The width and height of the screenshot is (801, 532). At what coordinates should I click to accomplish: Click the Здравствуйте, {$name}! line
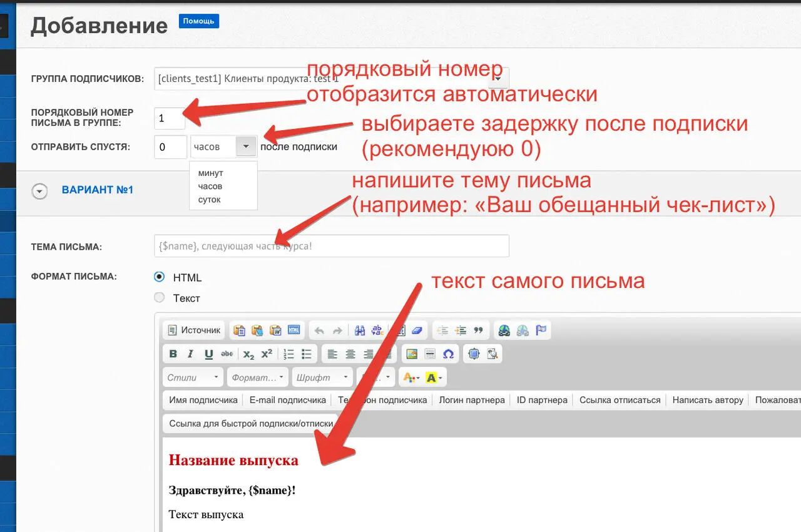point(232,490)
